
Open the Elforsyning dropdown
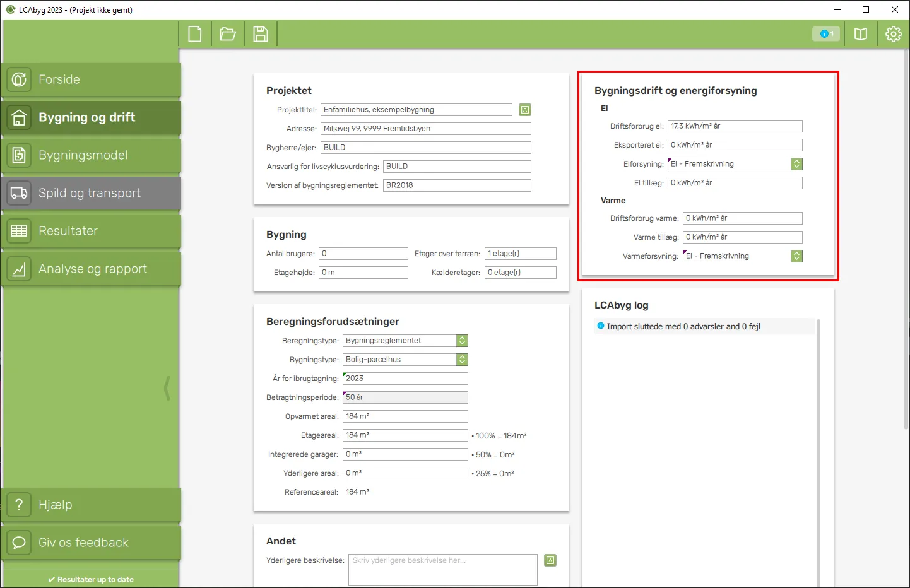[735, 164]
